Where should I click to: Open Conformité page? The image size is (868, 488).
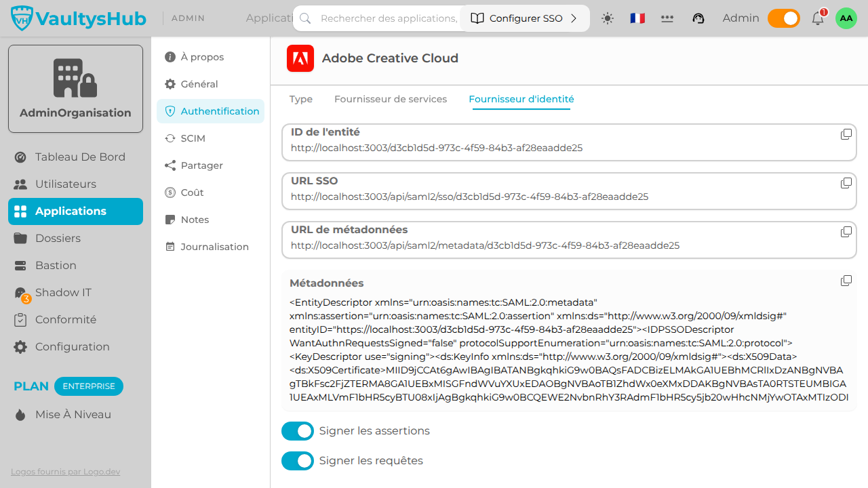pos(75,320)
